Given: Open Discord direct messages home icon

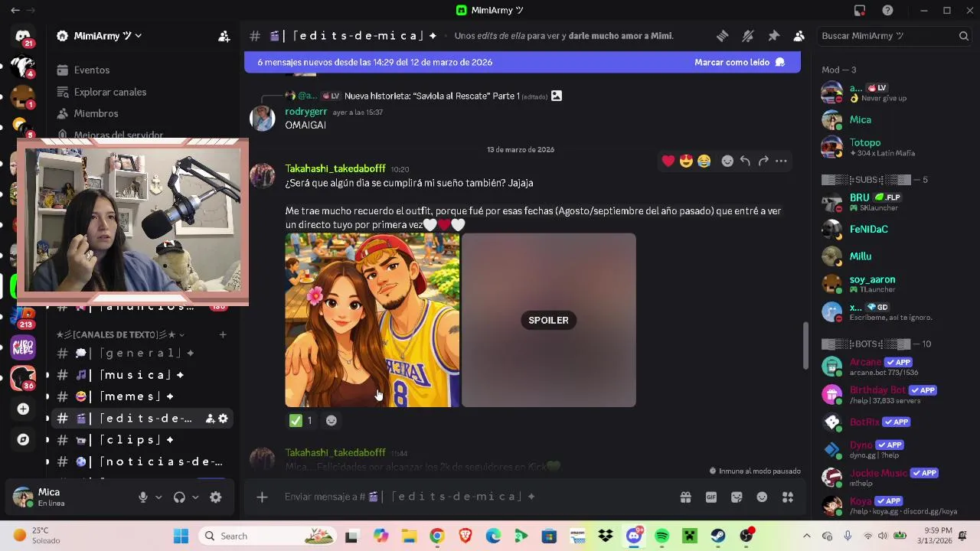Looking at the screenshot, I should click(23, 36).
